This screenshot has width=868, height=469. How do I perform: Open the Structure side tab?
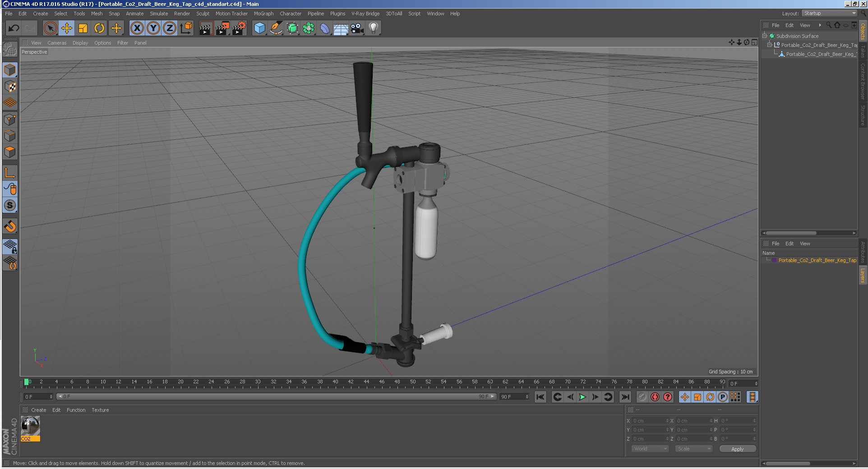click(x=863, y=115)
